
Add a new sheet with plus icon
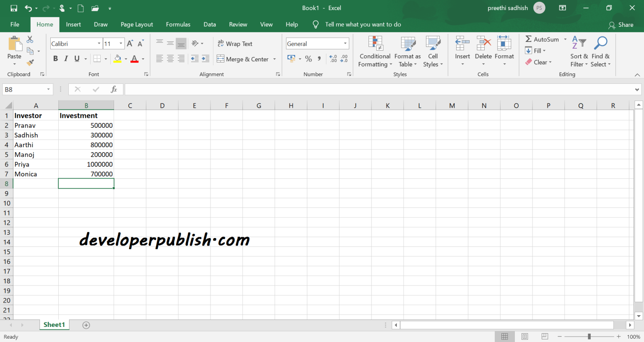pyautogui.click(x=86, y=325)
